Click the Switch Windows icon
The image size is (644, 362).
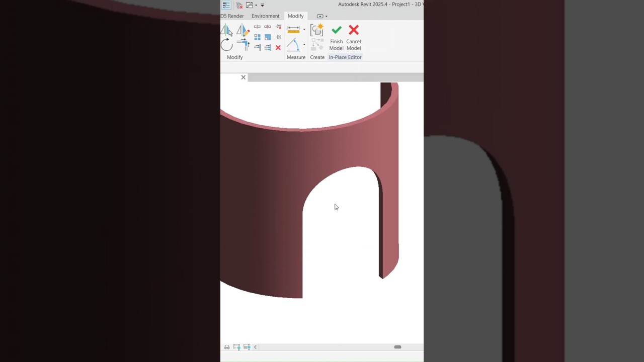(x=249, y=5)
